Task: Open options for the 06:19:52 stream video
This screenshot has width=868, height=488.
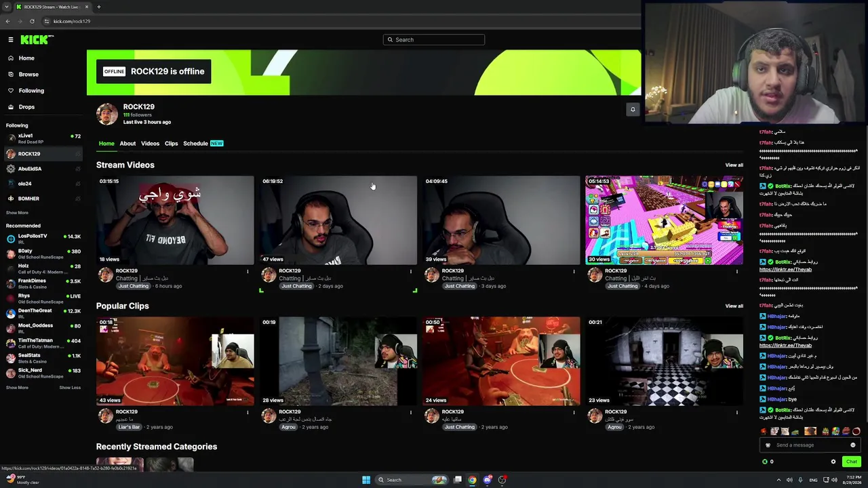Action: (x=410, y=272)
